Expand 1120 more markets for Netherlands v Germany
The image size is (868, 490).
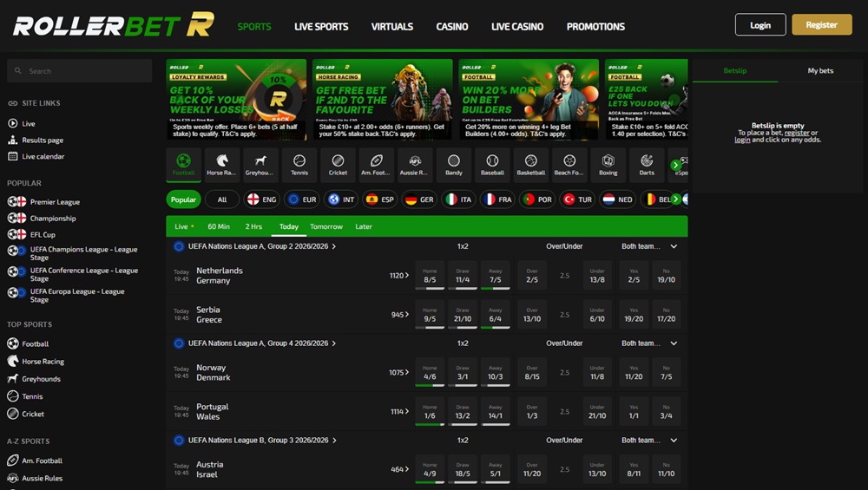pos(399,275)
